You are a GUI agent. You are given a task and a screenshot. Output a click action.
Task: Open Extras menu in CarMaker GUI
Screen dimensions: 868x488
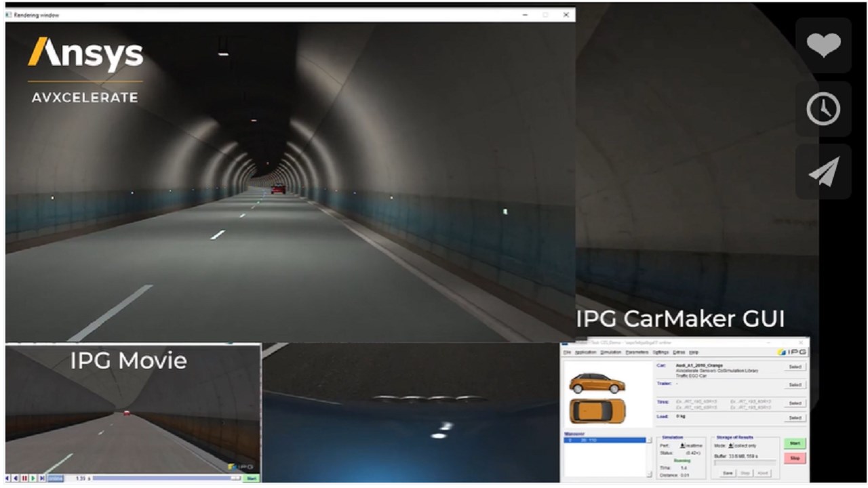[x=679, y=352]
